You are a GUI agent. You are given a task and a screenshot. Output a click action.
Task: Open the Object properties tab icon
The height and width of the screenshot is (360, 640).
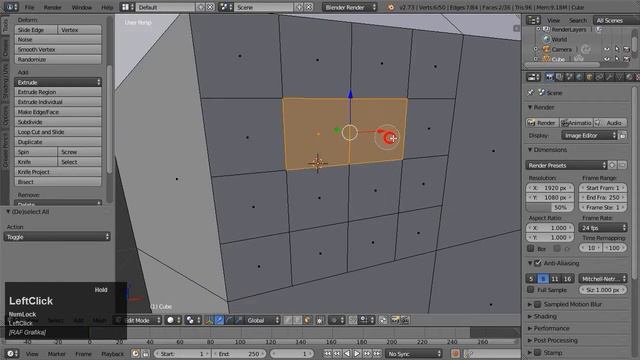click(589, 77)
